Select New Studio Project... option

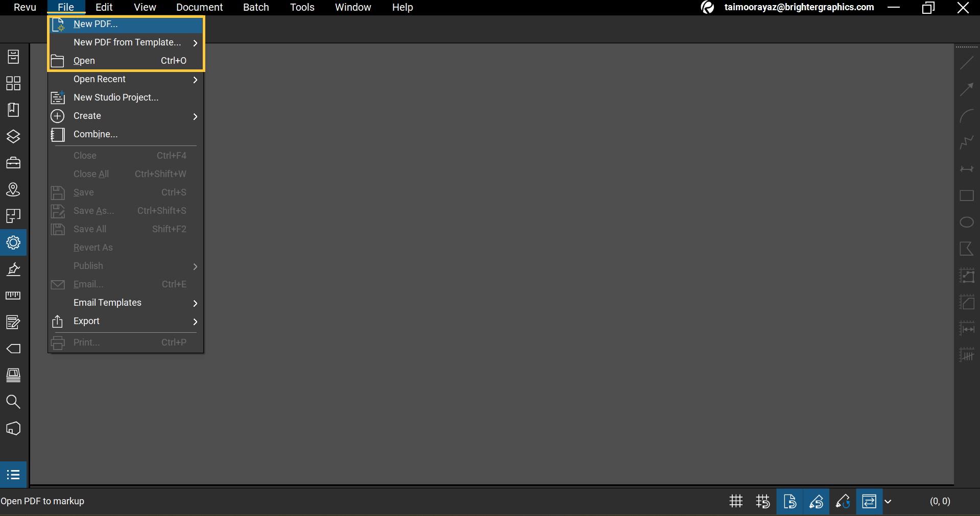116,97
